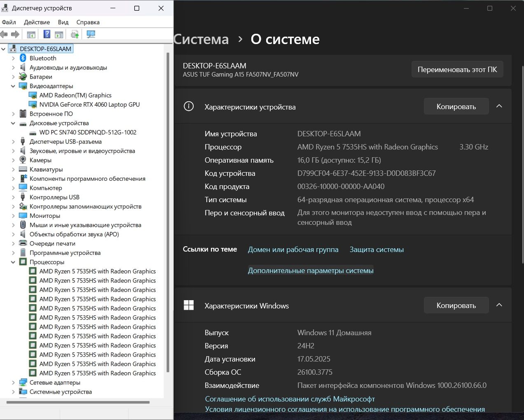Click the Клавиатуры keyboard icon
Image resolution: width=524 pixels, height=420 pixels.
click(x=23, y=169)
